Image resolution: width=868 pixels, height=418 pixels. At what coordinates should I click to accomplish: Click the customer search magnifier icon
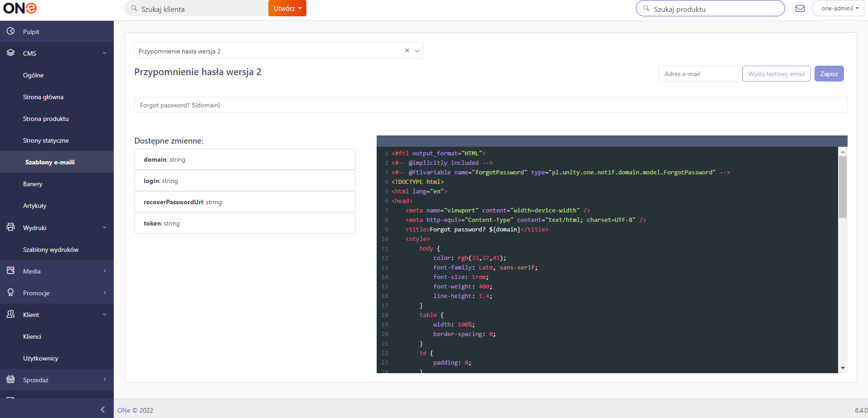[134, 8]
